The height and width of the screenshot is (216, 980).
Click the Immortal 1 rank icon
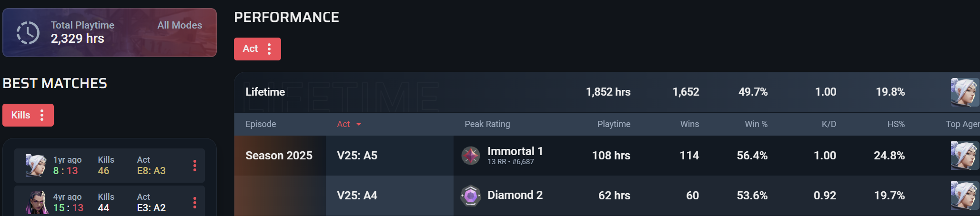tap(471, 156)
